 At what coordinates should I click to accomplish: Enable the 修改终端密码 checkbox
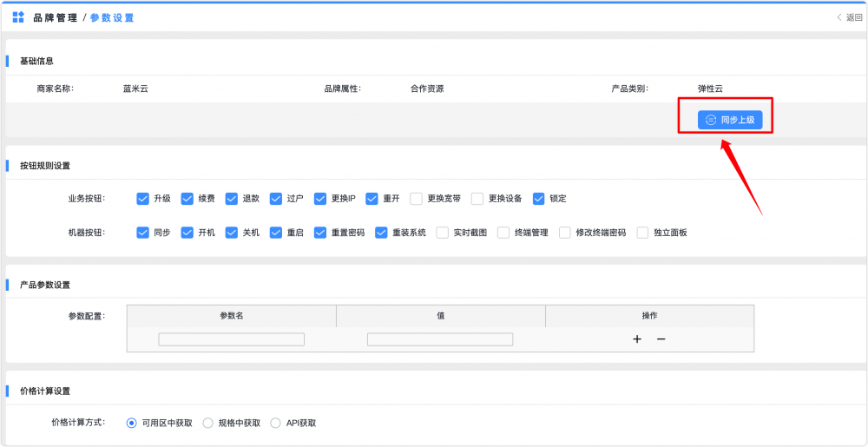(x=565, y=233)
